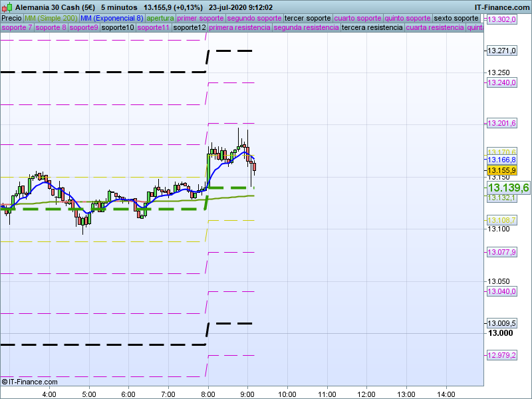Viewport: 532px width, 399px height.
Task: Click the 13.050 axis value
Action: point(498,281)
